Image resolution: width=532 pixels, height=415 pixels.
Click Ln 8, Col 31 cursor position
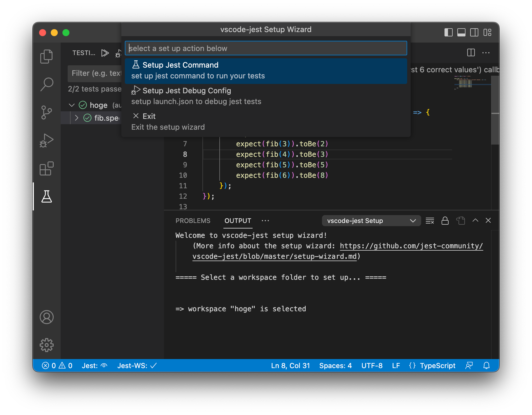tap(290, 365)
